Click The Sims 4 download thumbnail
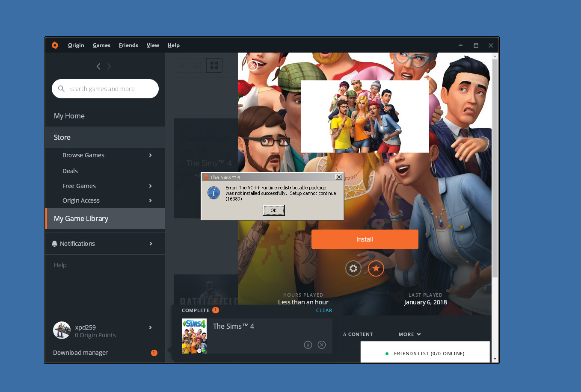Screen dimensions: 581x392 (194, 336)
